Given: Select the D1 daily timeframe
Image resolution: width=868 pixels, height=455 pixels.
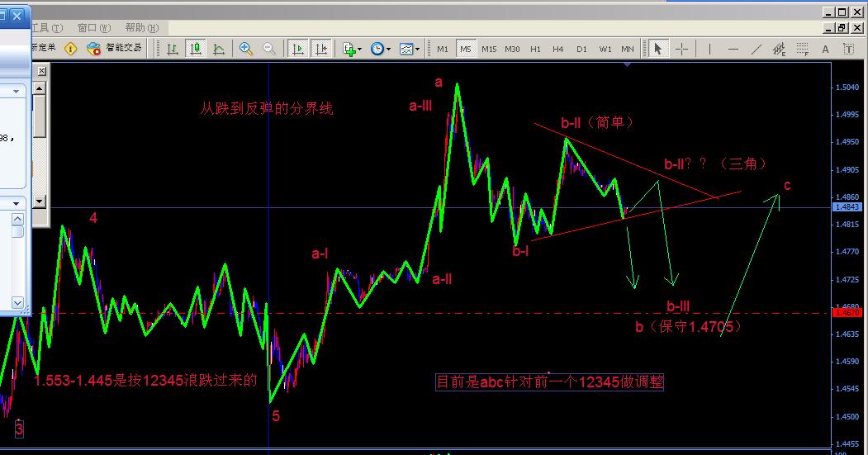Looking at the screenshot, I should 581,49.
